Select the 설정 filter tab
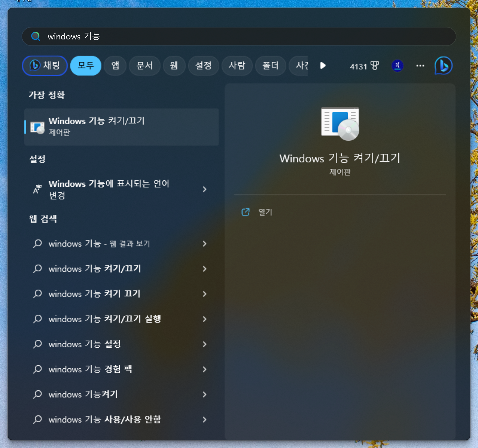This screenshot has height=448, width=478. (x=203, y=66)
